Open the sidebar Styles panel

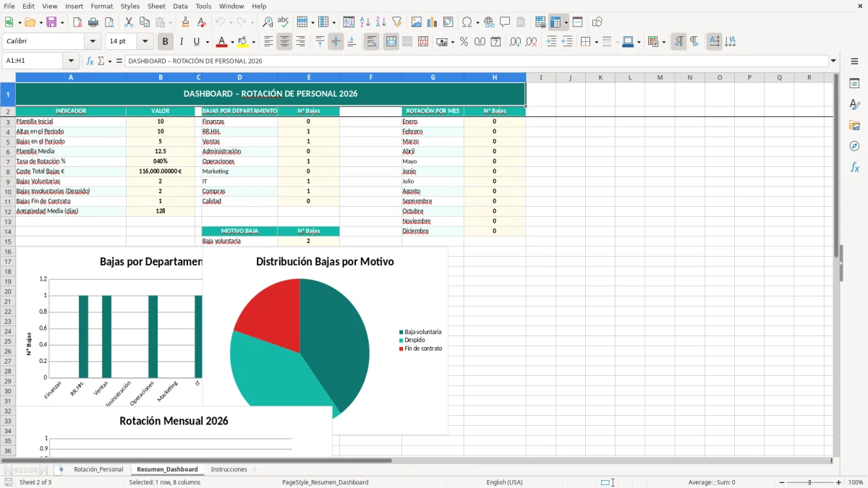click(854, 104)
